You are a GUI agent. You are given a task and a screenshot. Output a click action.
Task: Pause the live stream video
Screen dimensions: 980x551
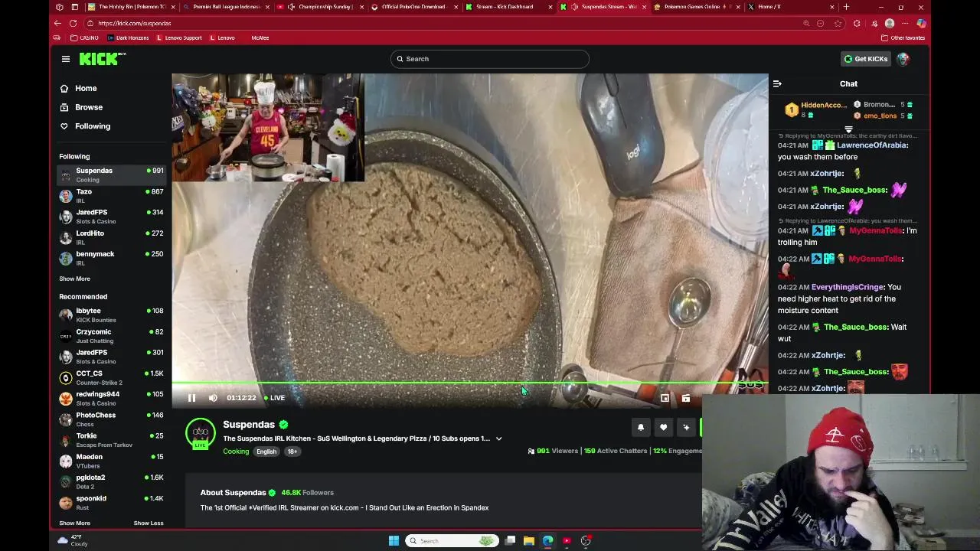coord(191,398)
